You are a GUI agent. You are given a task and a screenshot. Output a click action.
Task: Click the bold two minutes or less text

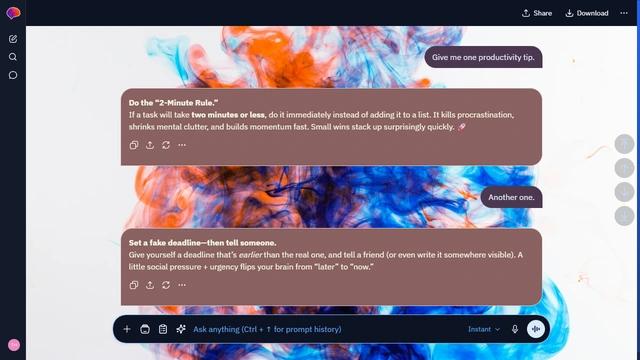(x=228, y=115)
